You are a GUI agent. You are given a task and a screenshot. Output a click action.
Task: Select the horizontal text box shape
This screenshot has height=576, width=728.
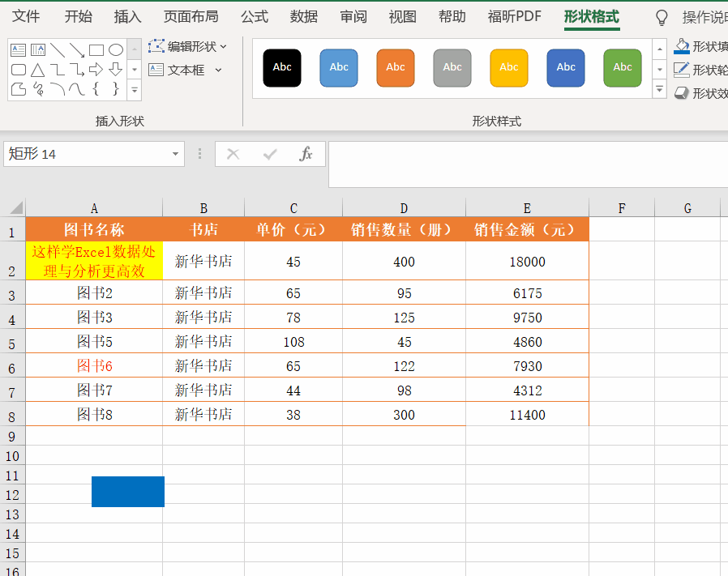point(18,49)
